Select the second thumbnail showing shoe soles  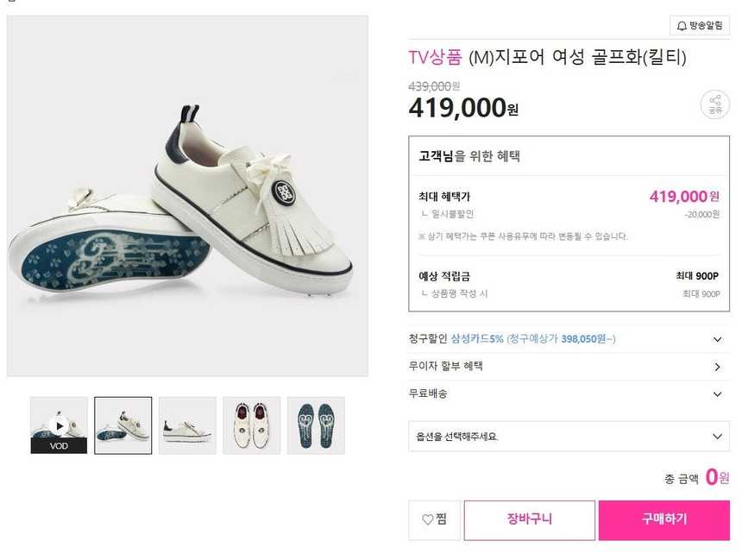pyautogui.click(x=123, y=425)
